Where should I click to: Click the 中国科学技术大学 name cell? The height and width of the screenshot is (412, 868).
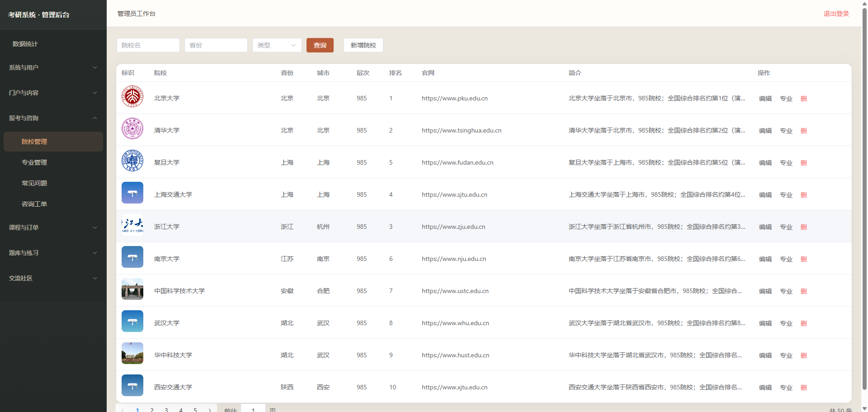(x=179, y=291)
